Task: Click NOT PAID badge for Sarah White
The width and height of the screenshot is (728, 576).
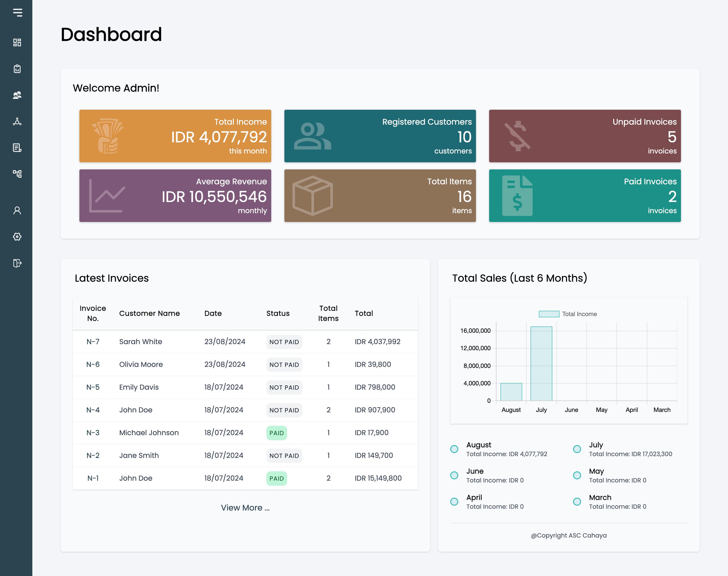Action: [x=284, y=342]
